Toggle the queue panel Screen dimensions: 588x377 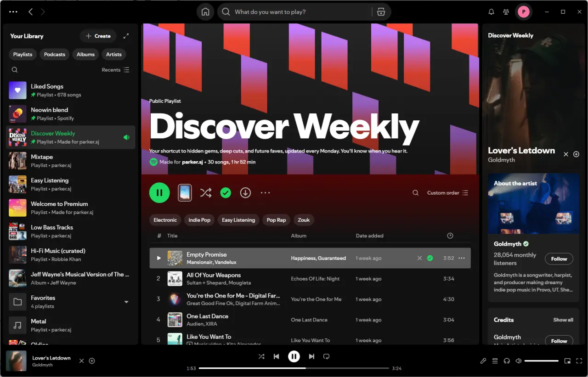(495, 361)
